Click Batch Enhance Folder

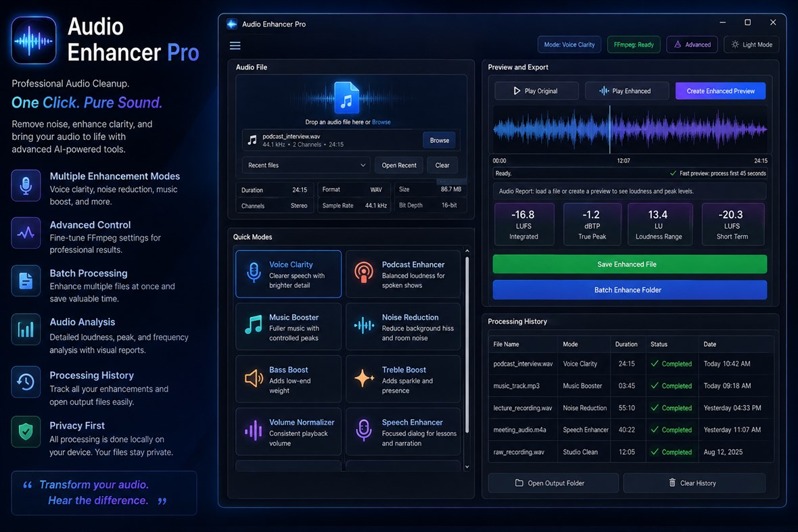point(630,290)
